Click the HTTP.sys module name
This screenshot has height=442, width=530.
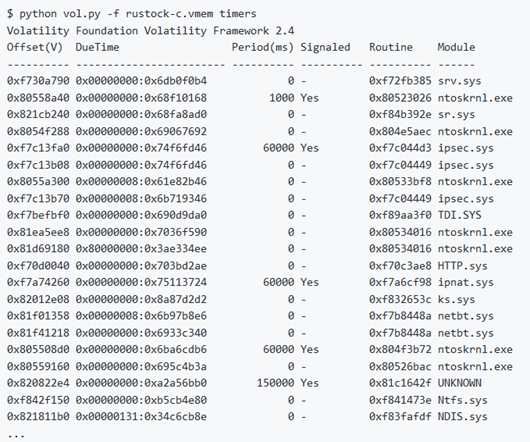coord(462,266)
